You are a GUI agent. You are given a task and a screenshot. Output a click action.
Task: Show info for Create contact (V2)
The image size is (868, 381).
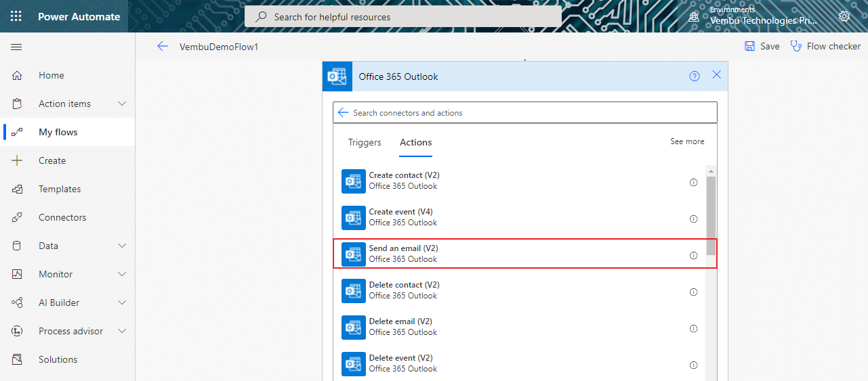click(693, 182)
